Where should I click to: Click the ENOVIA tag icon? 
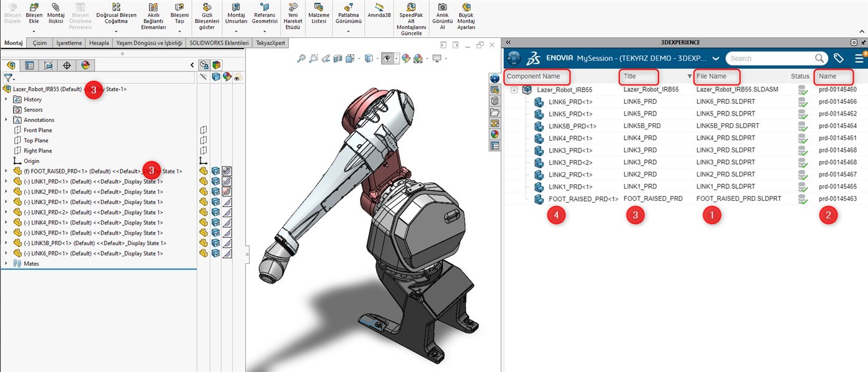point(839,58)
